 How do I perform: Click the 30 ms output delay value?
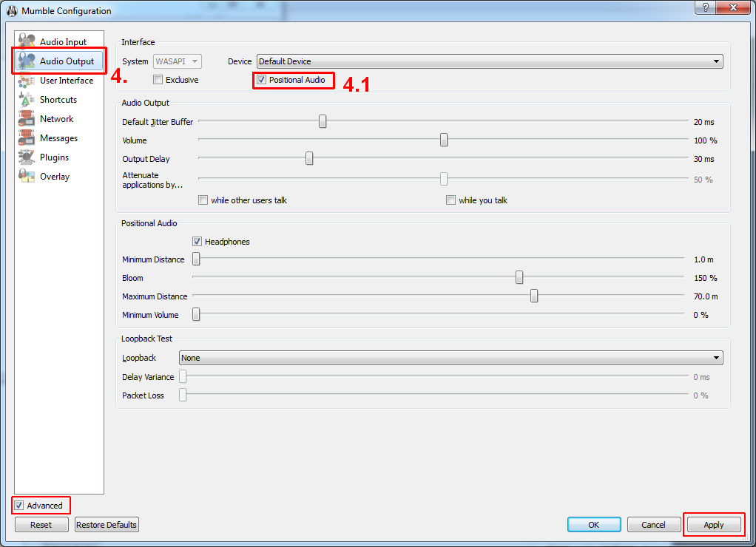point(704,159)
